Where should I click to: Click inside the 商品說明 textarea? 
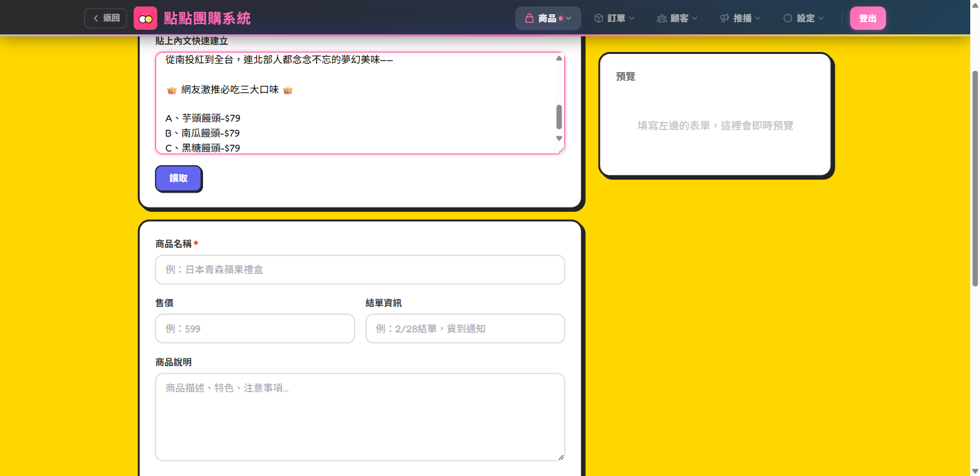(360, 416)
